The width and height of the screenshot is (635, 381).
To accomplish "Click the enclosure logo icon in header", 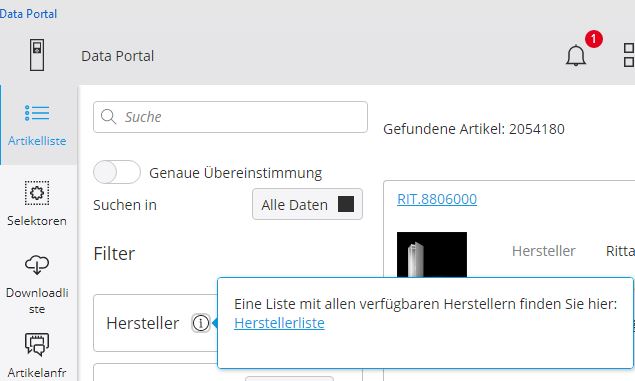I will (37, 55).
